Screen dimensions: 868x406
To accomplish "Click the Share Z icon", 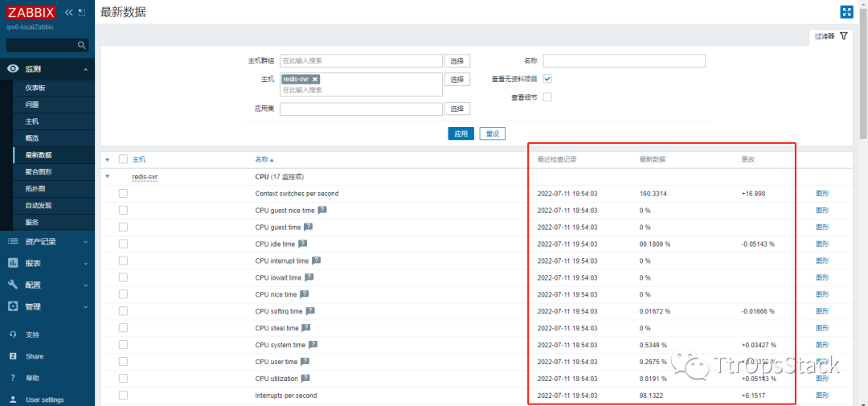I will click(13, 356).
